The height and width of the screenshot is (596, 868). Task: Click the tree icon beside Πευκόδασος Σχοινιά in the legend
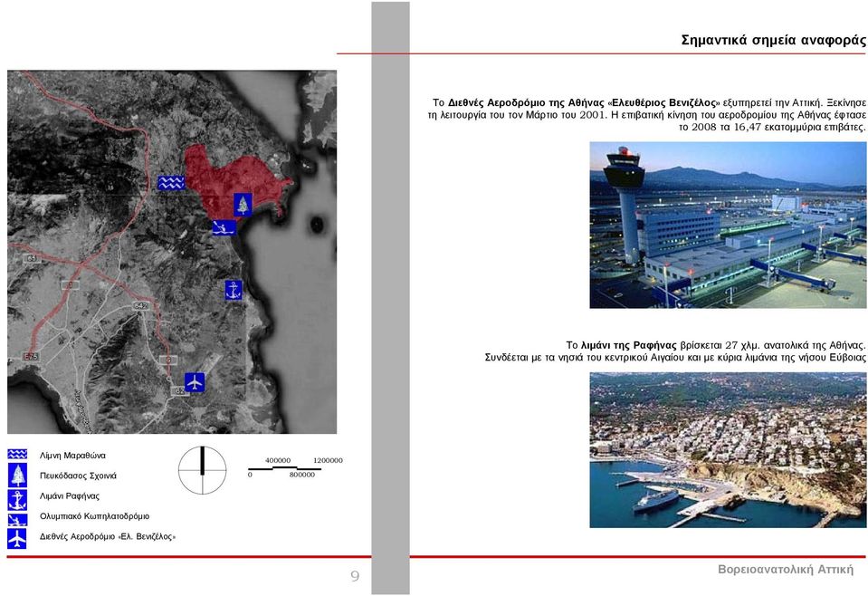click(18, 476)
